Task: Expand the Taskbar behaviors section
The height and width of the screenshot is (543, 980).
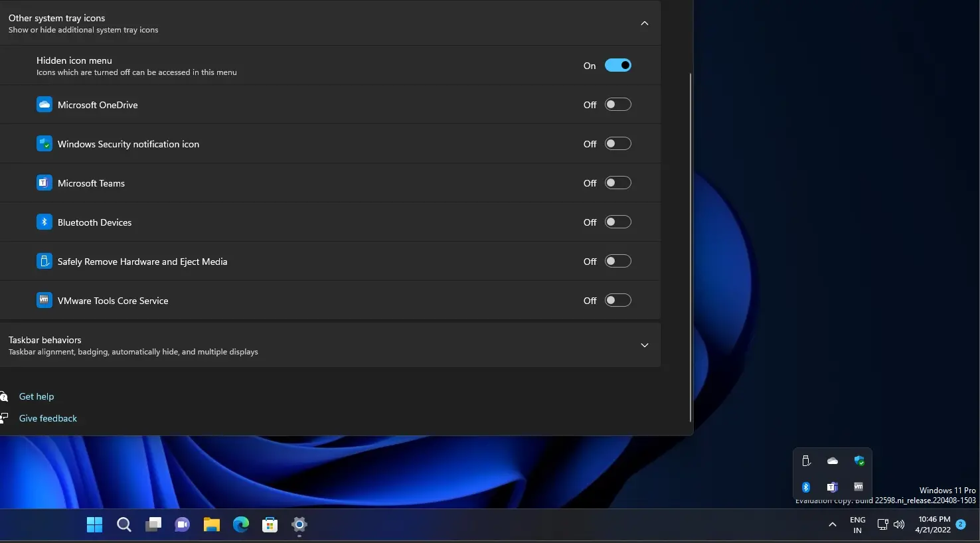Action: [644, 345]
